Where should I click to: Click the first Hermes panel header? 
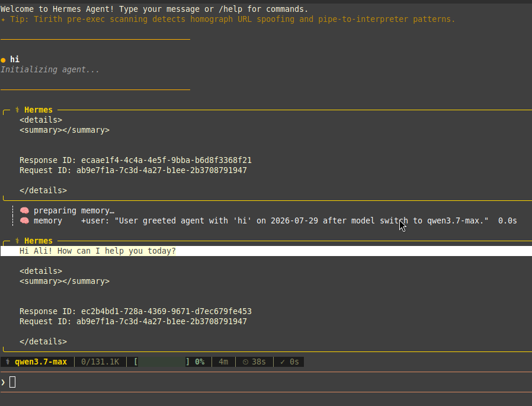point(39,110)
